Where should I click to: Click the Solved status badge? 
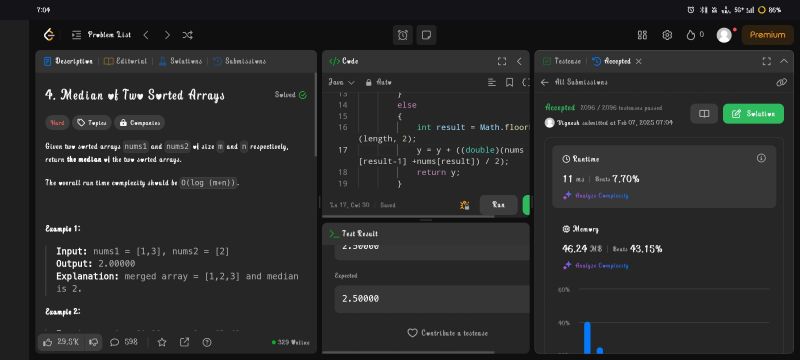coord(291,95)
